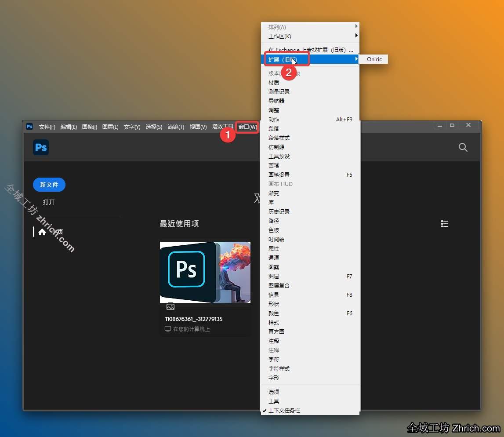This screenshot has width=504, height=437.
Task: Open the 库 panel
Action: click(310, 203)
